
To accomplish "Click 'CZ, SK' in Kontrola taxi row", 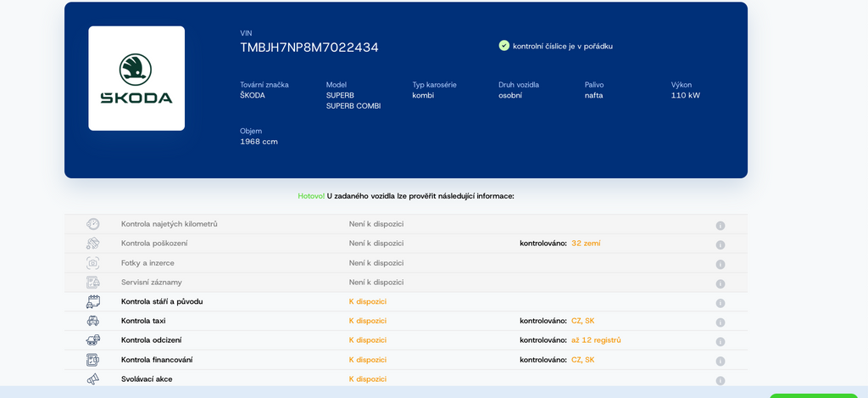I will (x=583, y=321).
